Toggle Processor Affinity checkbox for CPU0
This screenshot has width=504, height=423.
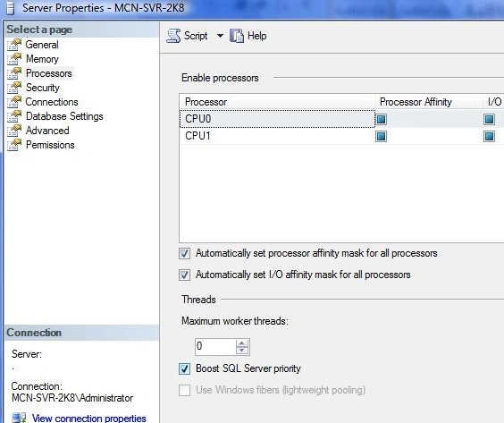click(381, 119)
